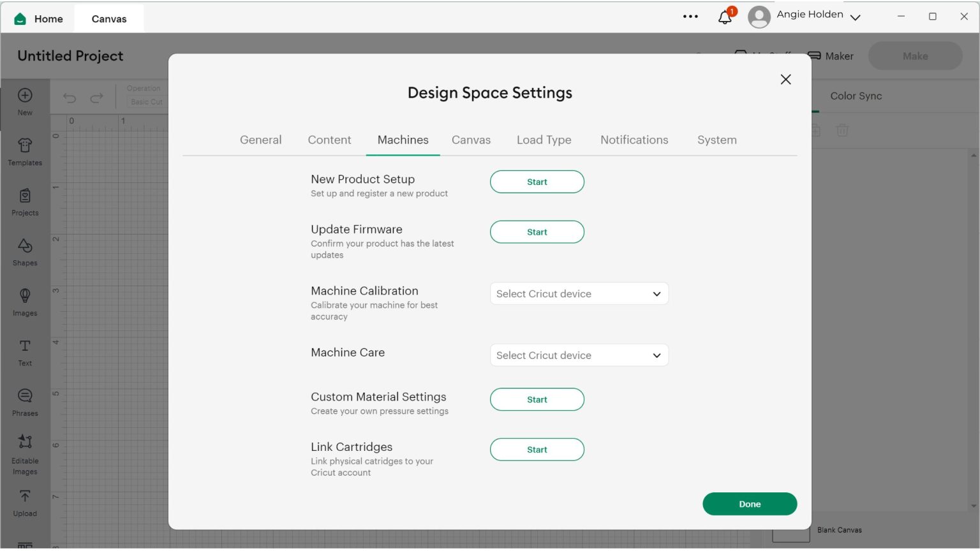Go to the Home tab

(39, 19)
